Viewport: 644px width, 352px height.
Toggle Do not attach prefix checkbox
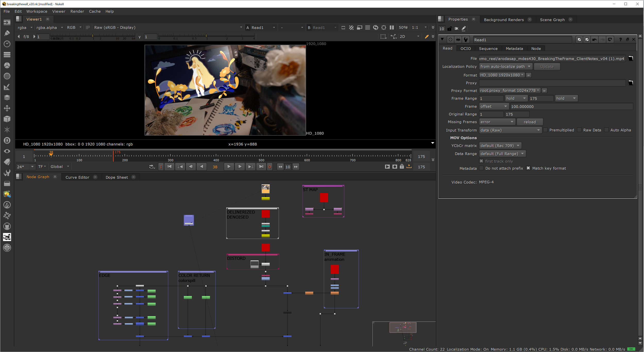point(481,168)
